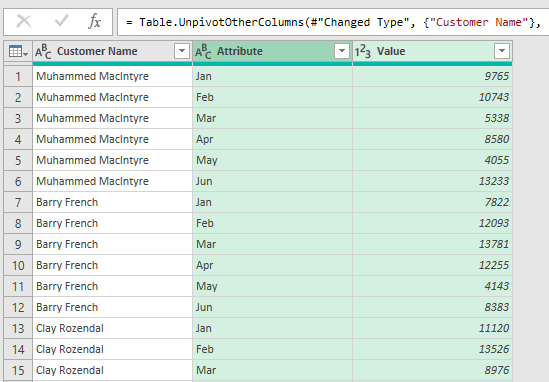Screen dimensions: 549x382
Task: Click ABC data type icon of Customer Name
Action: (x=43, y=51)
